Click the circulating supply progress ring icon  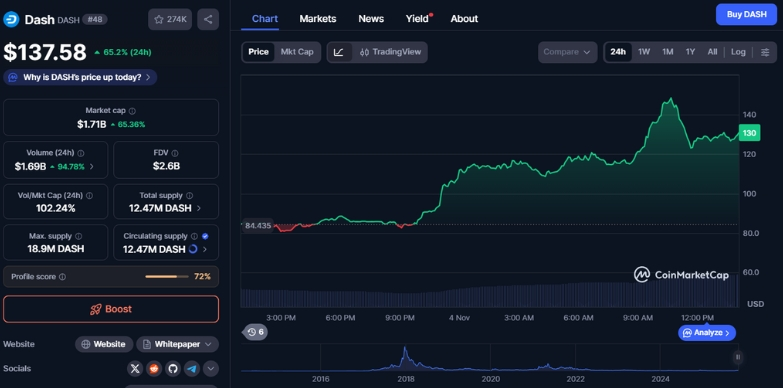tap(193, 249)
